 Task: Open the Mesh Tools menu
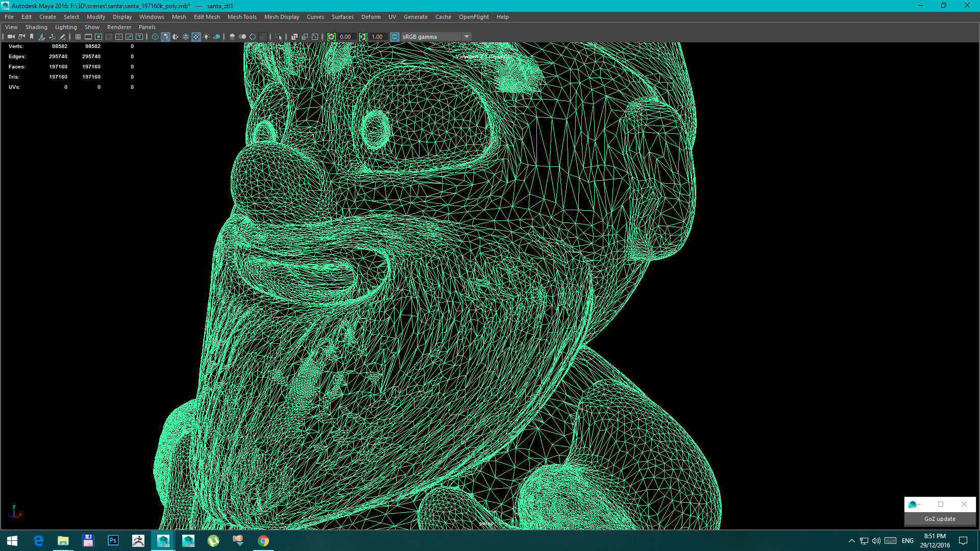pyautogui.click(x=242, y=17)
